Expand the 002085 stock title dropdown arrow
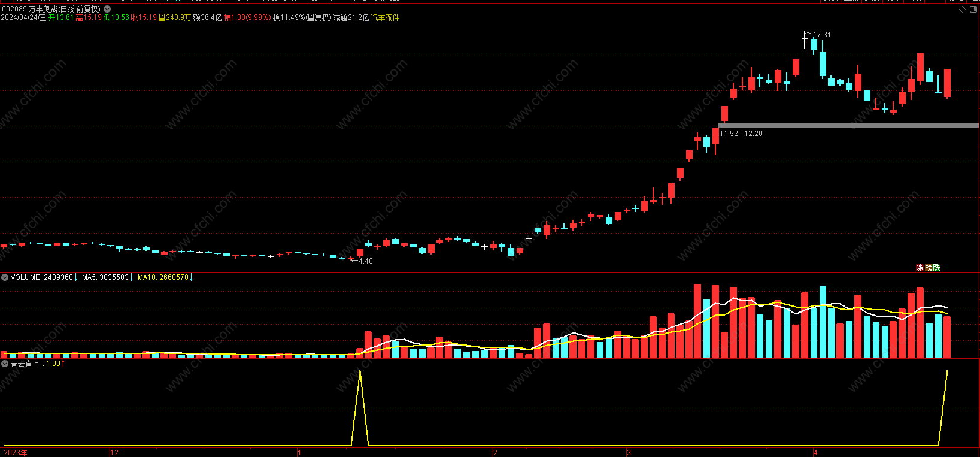The width and height of the screenshot is (980, 457). (x=107, y=9)
